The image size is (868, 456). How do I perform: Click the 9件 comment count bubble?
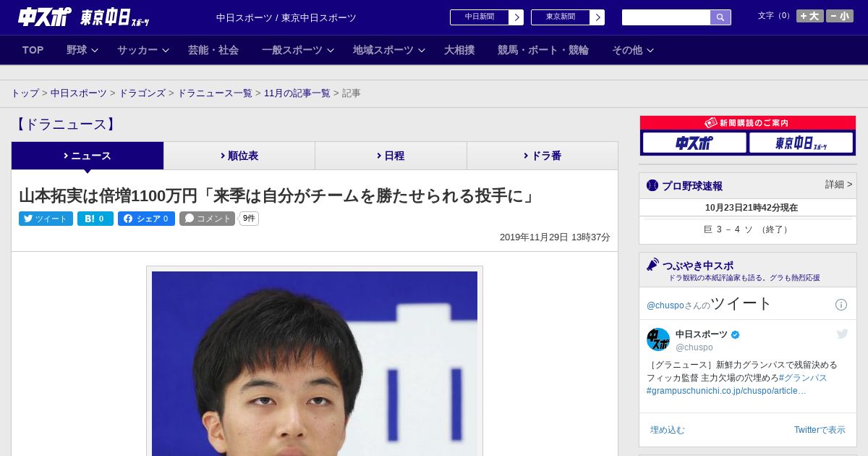249,219
